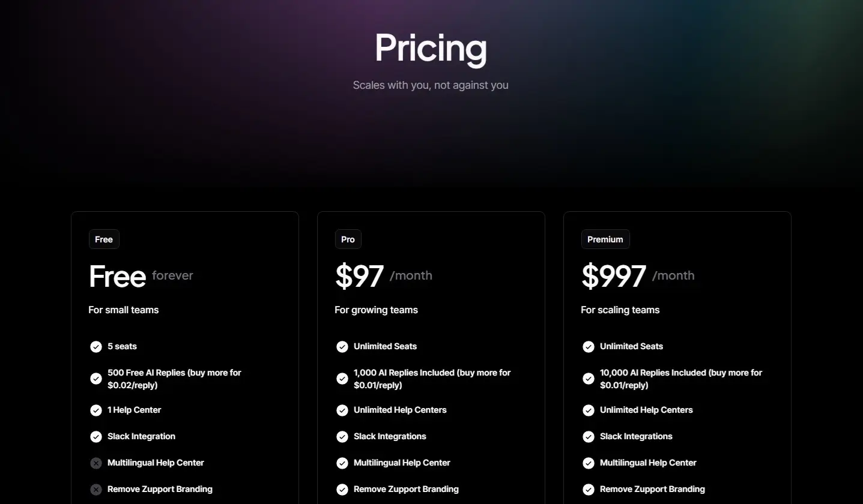
Task: Click "Scales with you, not against you" subtitle
Action: pyautogui.click(x=431, y=85)
